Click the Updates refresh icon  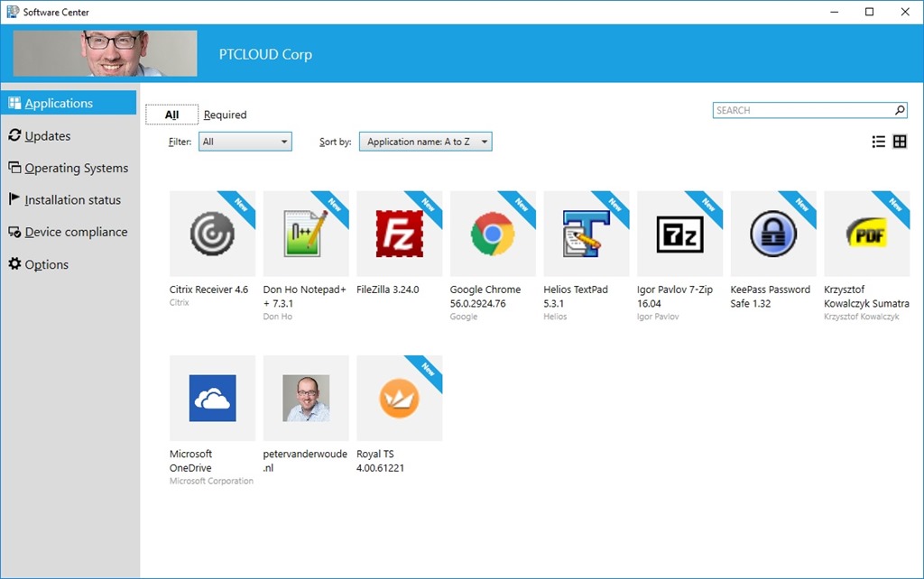point(14,135)
